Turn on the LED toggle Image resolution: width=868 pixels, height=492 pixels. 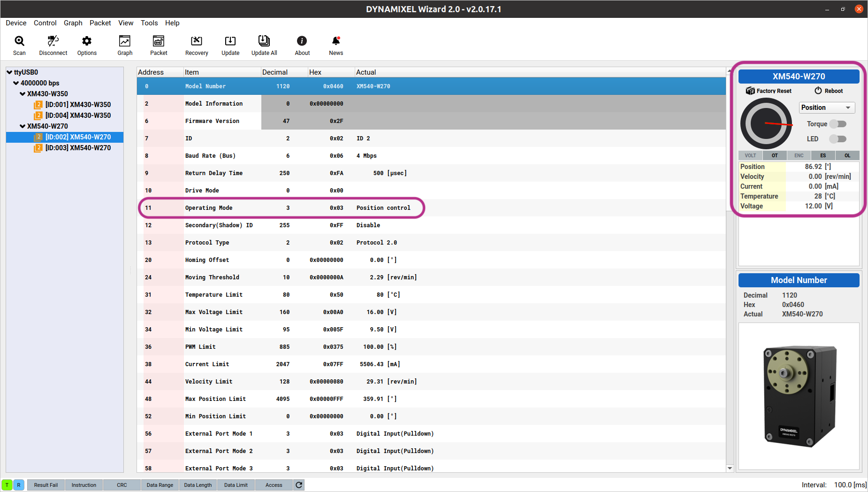pyautogui.click(x=838, y=139)
